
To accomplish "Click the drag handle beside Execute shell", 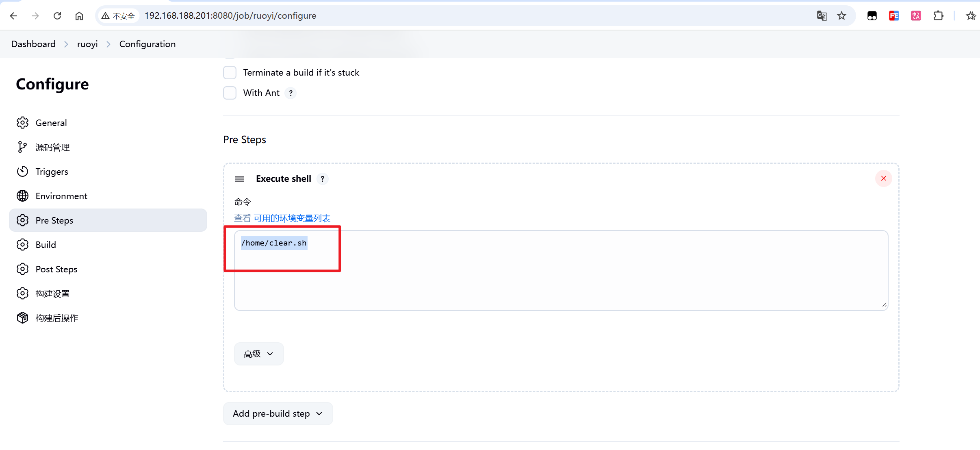I will click(x=239, y=179).
